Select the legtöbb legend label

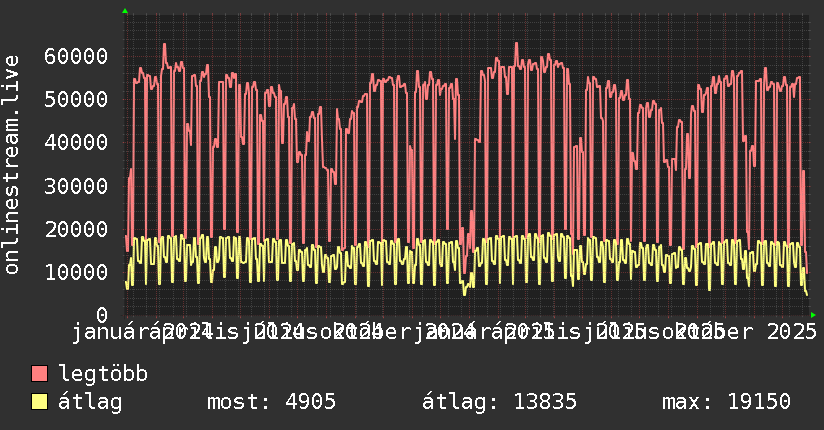[x=103, y=374]
